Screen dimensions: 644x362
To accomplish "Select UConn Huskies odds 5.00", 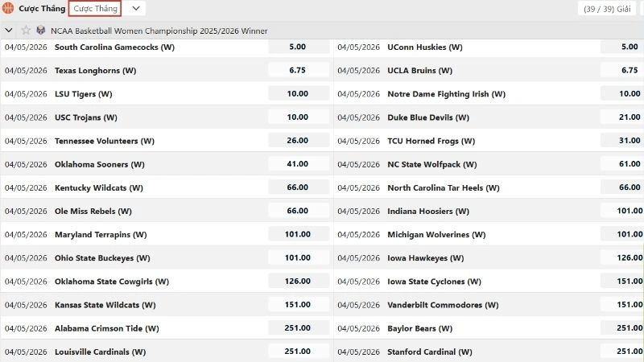I will pyautogui.click(x=622, y=47).
